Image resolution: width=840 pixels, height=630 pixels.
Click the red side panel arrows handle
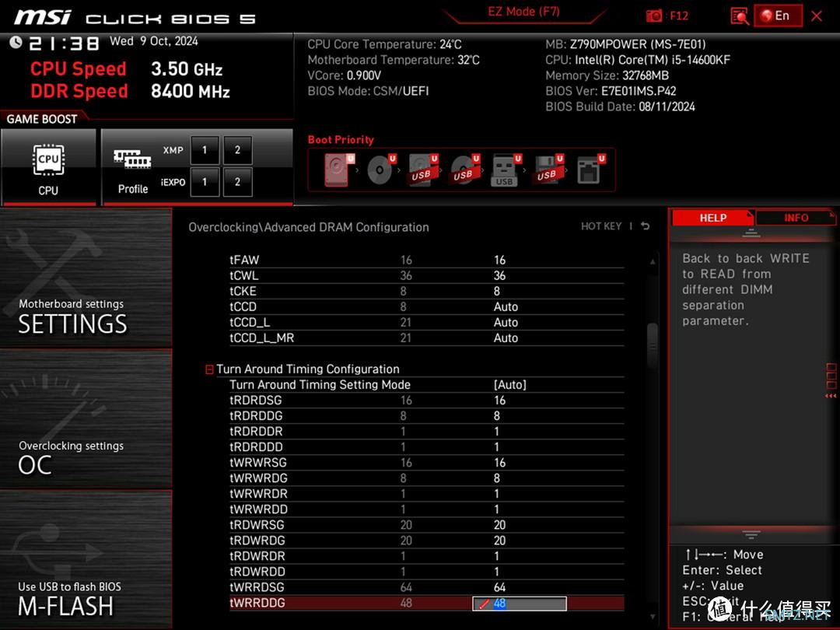[x=831, y=381]
